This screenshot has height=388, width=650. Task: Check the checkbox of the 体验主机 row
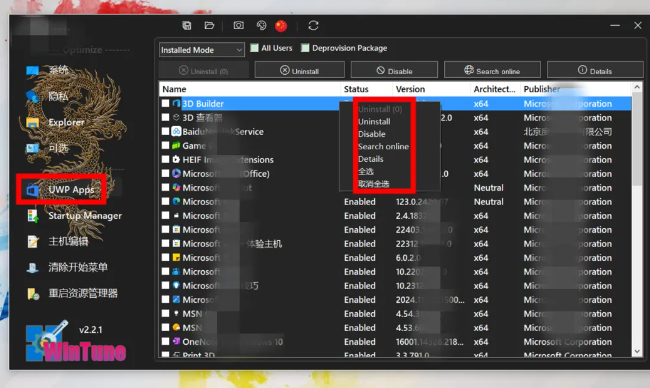point(165,243)
